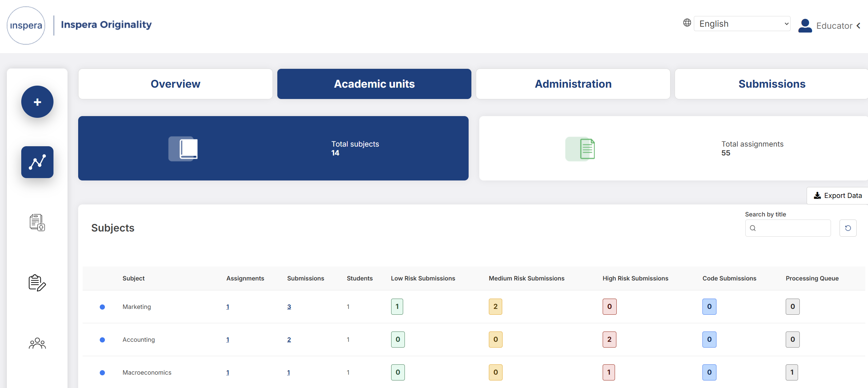Click Accounting blue code submissions badge
868x388 pixels.
[709, 339]
